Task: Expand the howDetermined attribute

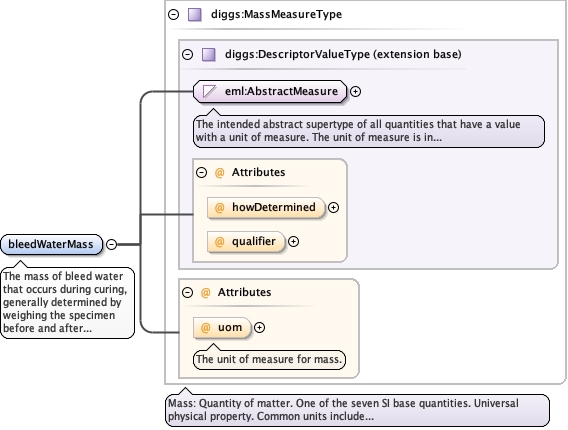Action: pos(333,208)
